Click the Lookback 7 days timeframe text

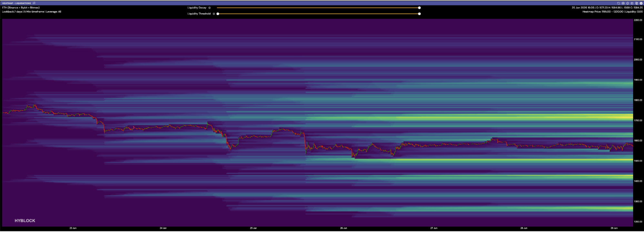(32, 12)
